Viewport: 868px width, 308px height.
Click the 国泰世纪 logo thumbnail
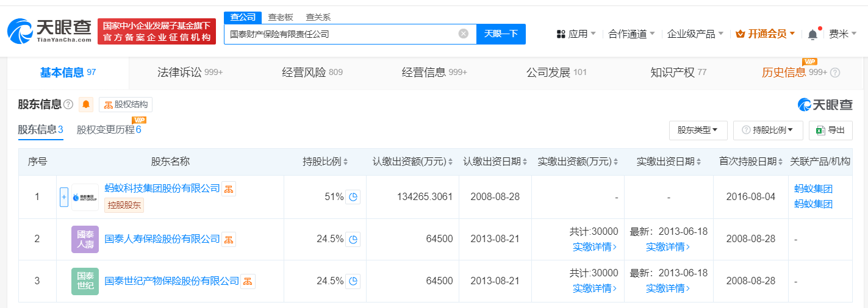click(x=85, y=281)
